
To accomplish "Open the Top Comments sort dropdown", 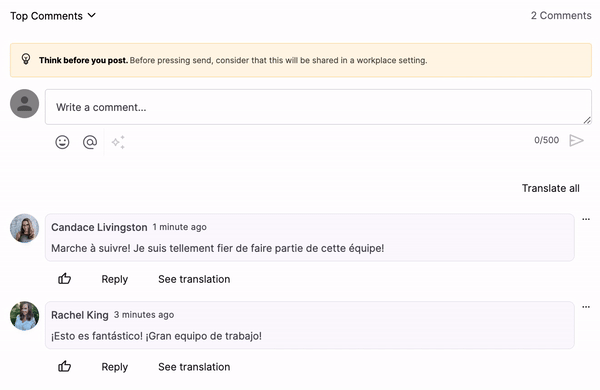I will 53,16.
